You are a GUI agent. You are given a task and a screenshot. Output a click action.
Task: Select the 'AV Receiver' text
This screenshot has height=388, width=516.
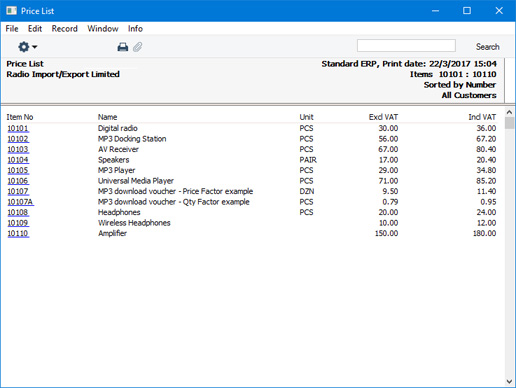click(x=118, y=149)
